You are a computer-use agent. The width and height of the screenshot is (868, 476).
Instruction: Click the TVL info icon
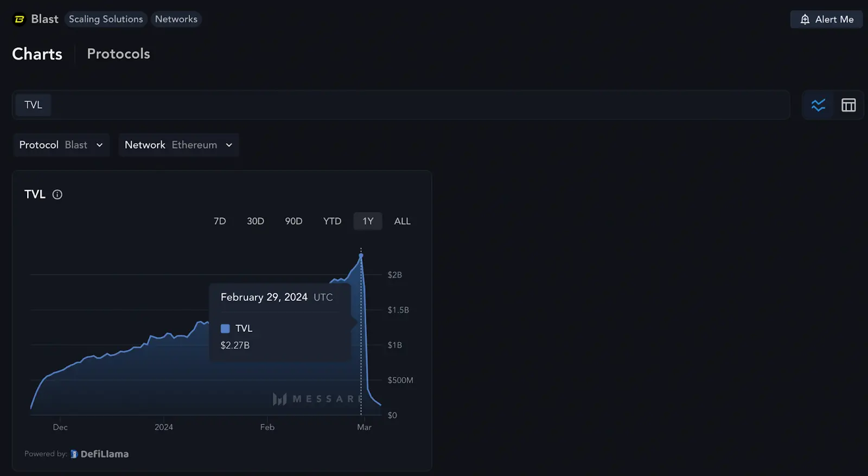click(57, 195)
